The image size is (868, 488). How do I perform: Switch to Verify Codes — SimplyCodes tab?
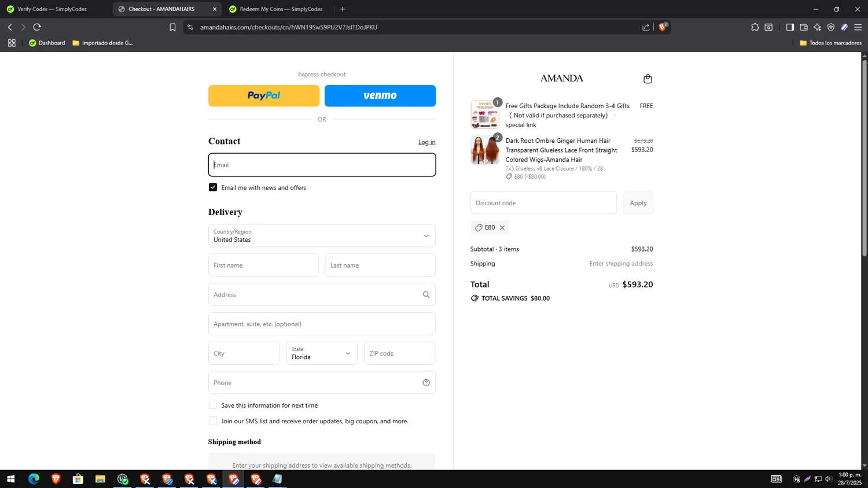(52, 9)
